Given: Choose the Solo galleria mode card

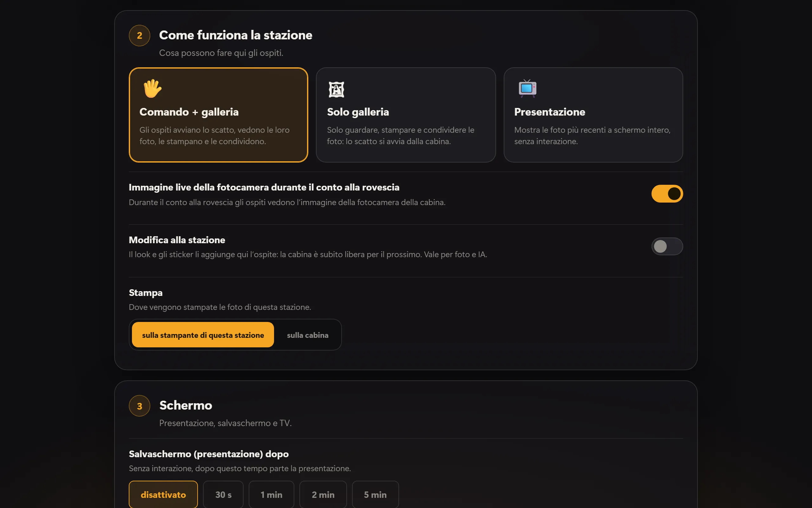Looking at the screenshot, I should click(406, 115).
